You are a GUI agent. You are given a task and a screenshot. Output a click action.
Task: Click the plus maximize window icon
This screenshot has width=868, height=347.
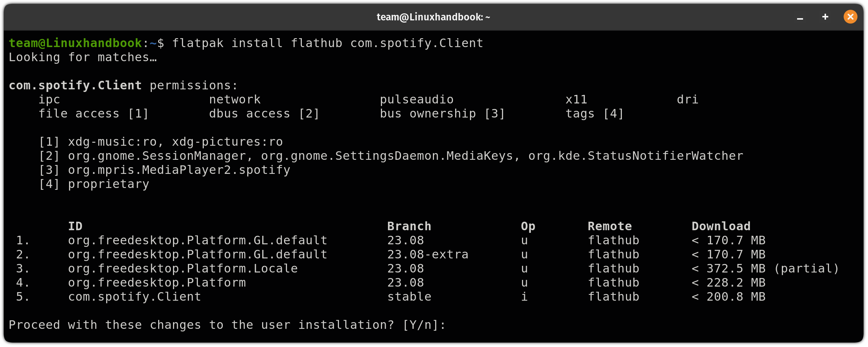(825, 17)
